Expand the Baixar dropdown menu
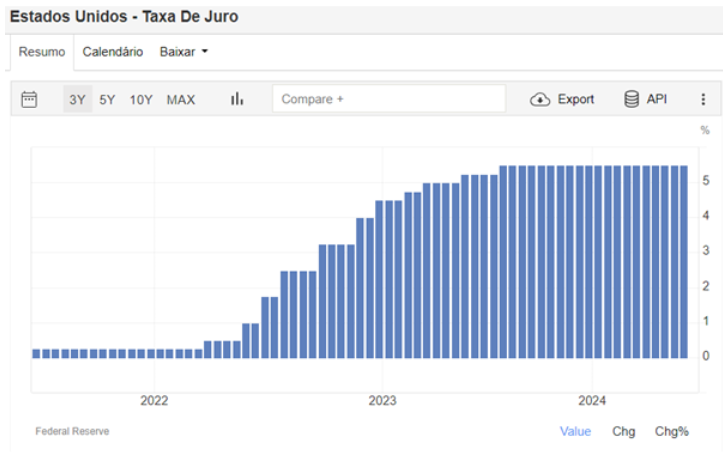The height and width of the screenshot is (459, 723). [x=184, y=52]
